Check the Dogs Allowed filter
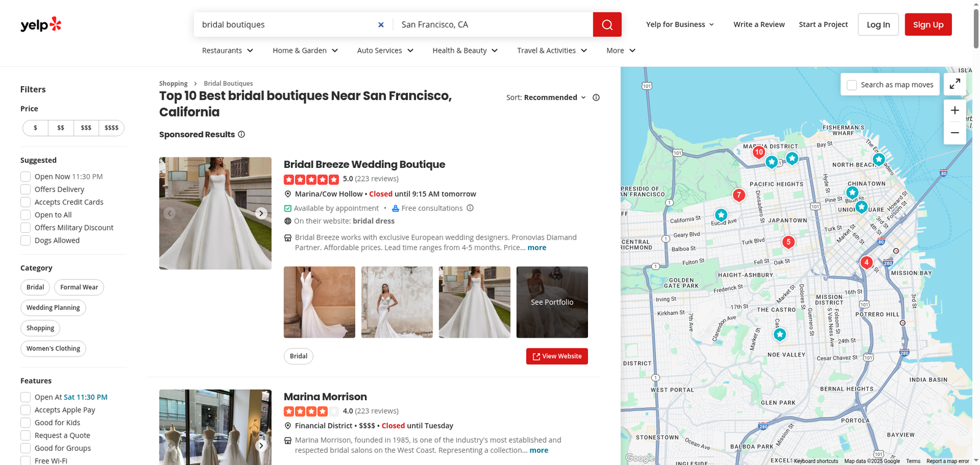Image resolution: width=980 pixels, height=465 pixels. (x=26, y=241)
